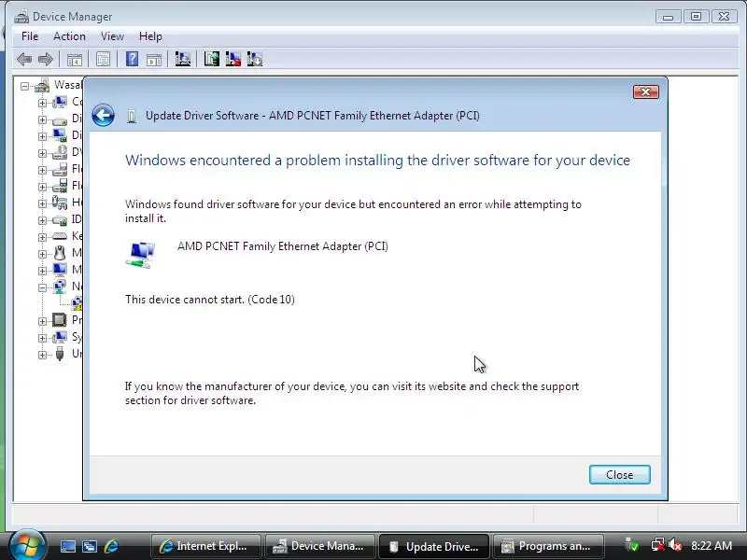Open the File menu
Viewport: 747px width, 560px height.
click(30, 36)
